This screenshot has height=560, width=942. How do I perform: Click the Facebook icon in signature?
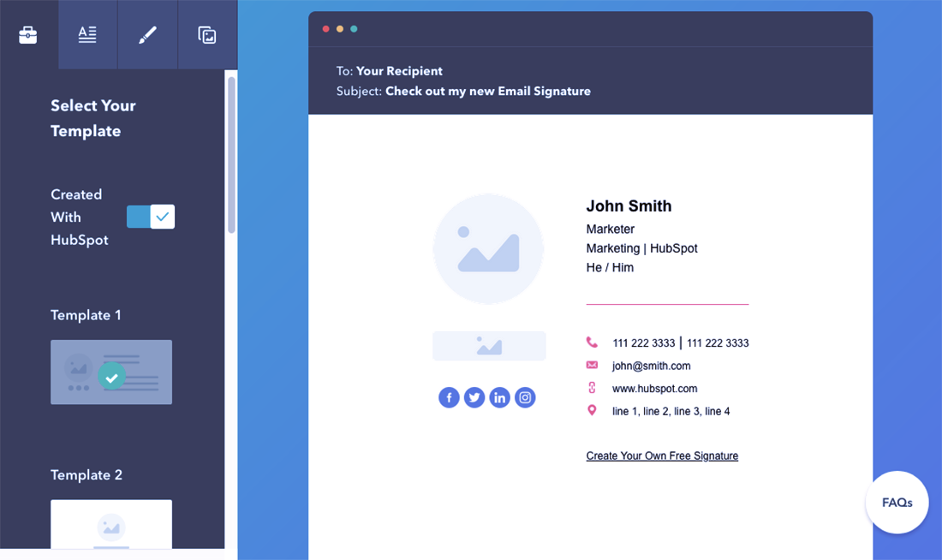coord(449,397)
